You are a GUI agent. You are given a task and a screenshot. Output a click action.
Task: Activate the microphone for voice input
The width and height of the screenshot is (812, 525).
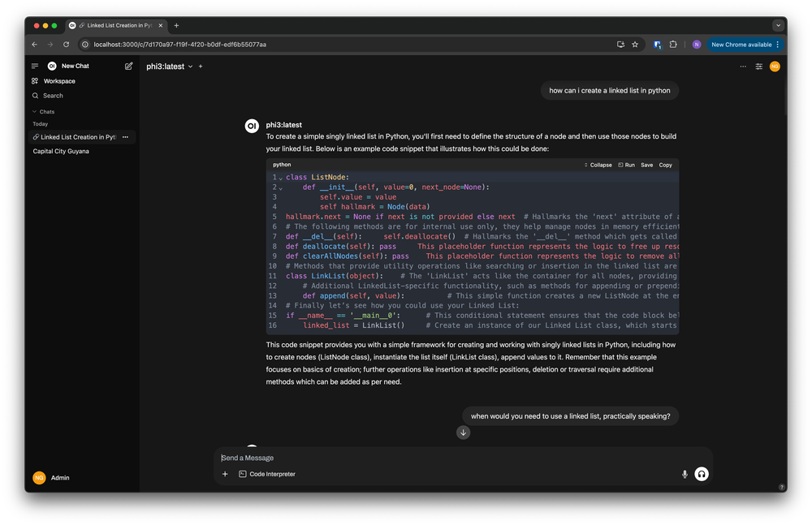(685, 474)
